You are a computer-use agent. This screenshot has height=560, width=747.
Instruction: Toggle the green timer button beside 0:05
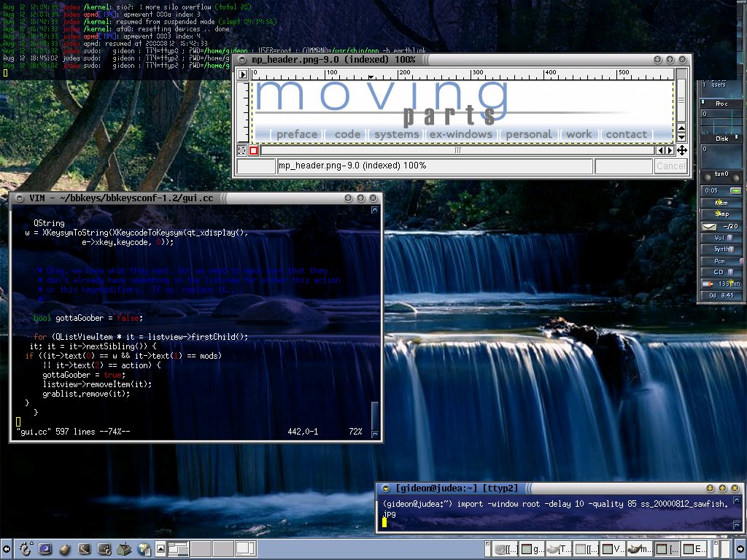735,190
